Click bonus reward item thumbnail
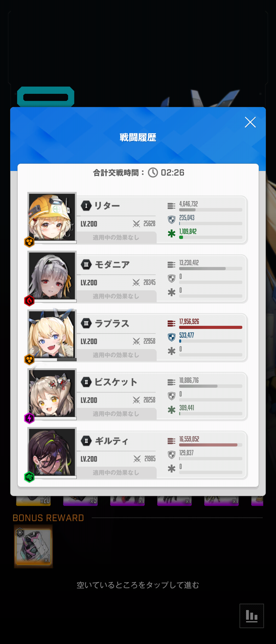Image resolution: width=276 pixels, height=644 pixels. (x=33, y=546)
